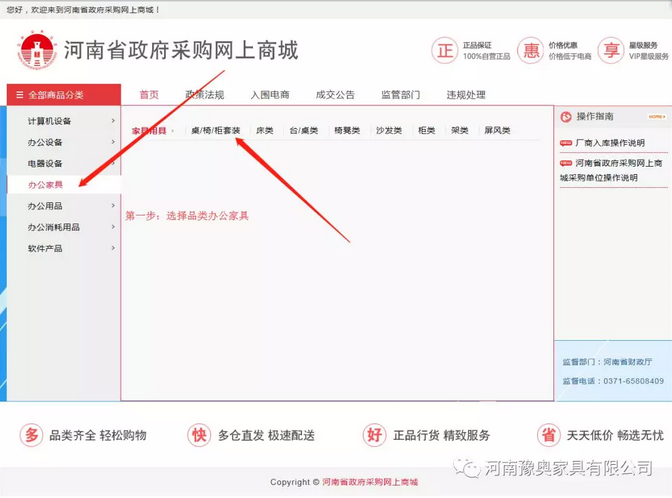Click the red tag icon before 河南省政府采购网上商城采购单位
Image resolution: width=672 pixels, height=498 pixels.
coord(566,163)
